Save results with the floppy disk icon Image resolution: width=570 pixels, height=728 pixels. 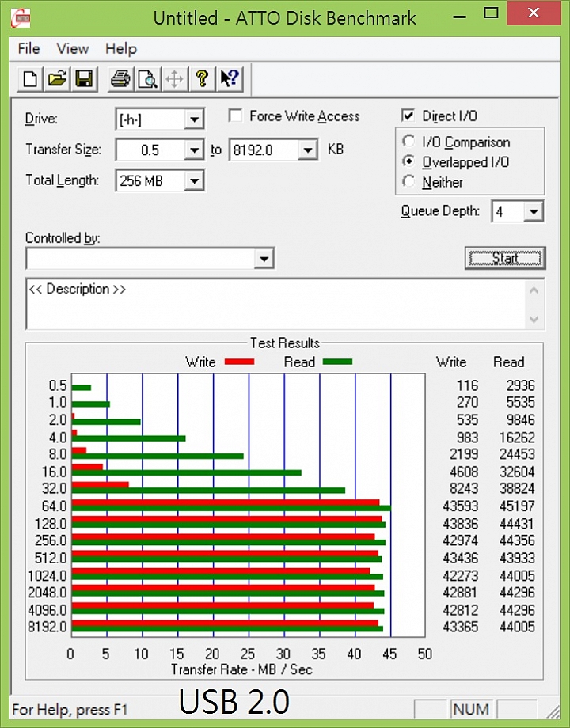click(84, 78)
